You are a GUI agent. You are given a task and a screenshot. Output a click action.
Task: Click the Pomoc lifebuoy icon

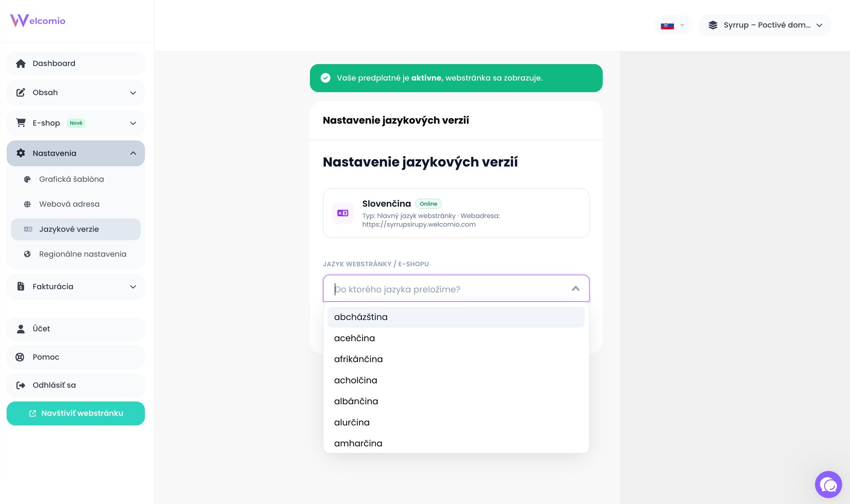click(20, 357)
